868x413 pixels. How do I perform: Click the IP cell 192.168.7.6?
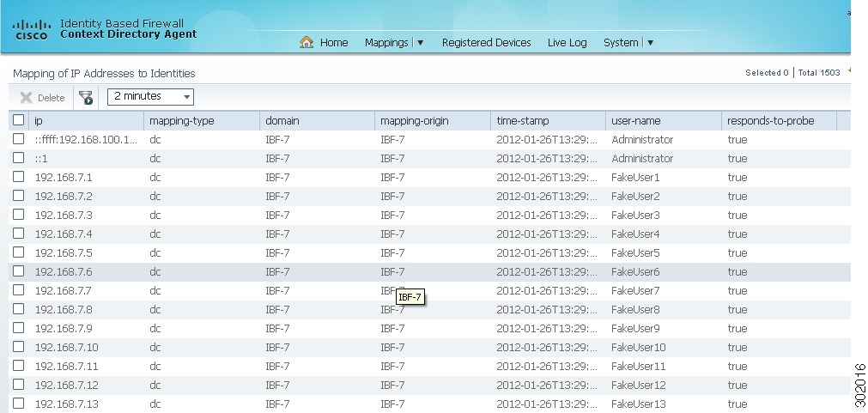64,272
